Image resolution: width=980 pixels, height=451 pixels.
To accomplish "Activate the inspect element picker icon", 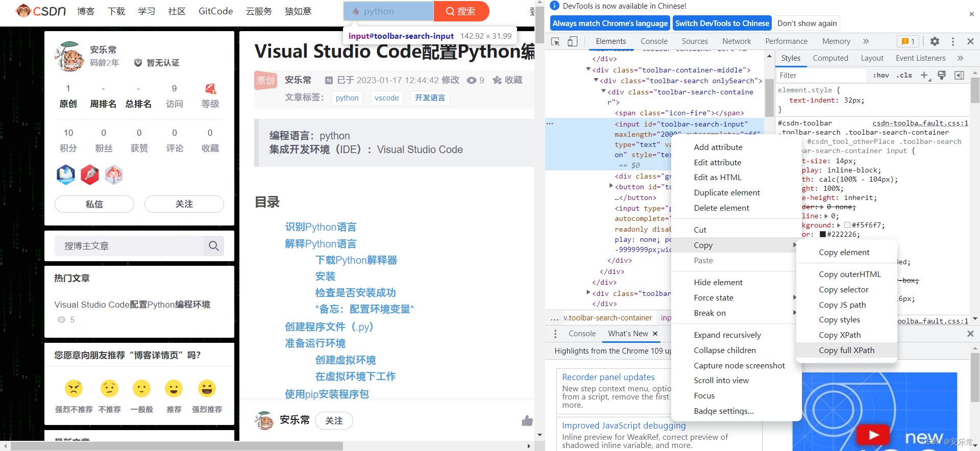I will click(555, 41).
